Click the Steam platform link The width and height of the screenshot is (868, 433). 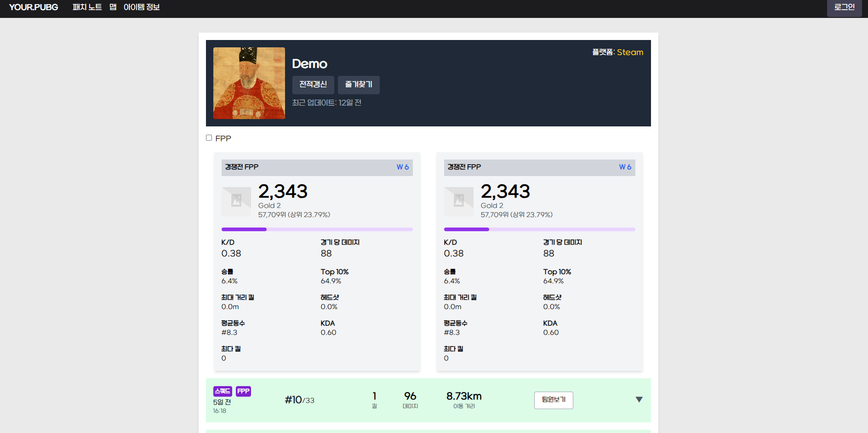point(630,52)
